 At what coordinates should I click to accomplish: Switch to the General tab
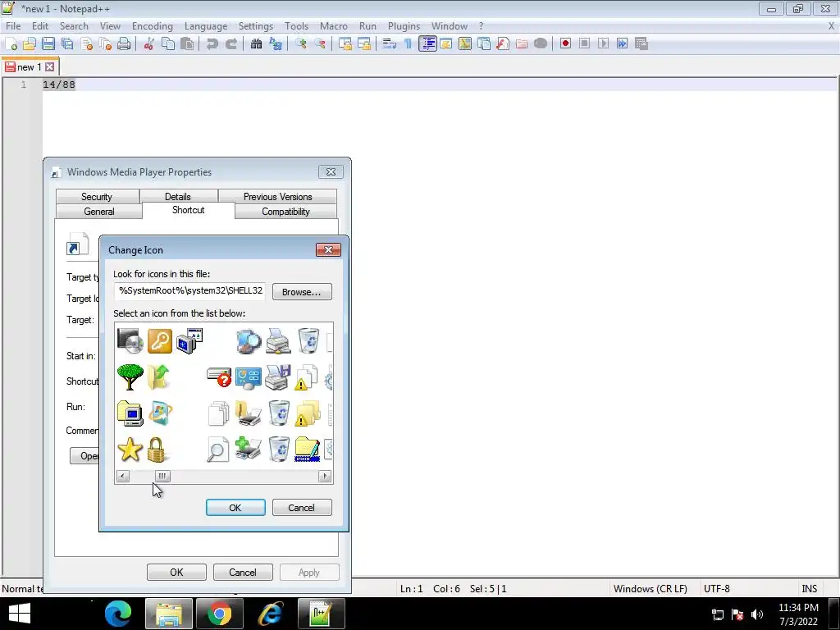pyautogui.click(x=98, y=212)
